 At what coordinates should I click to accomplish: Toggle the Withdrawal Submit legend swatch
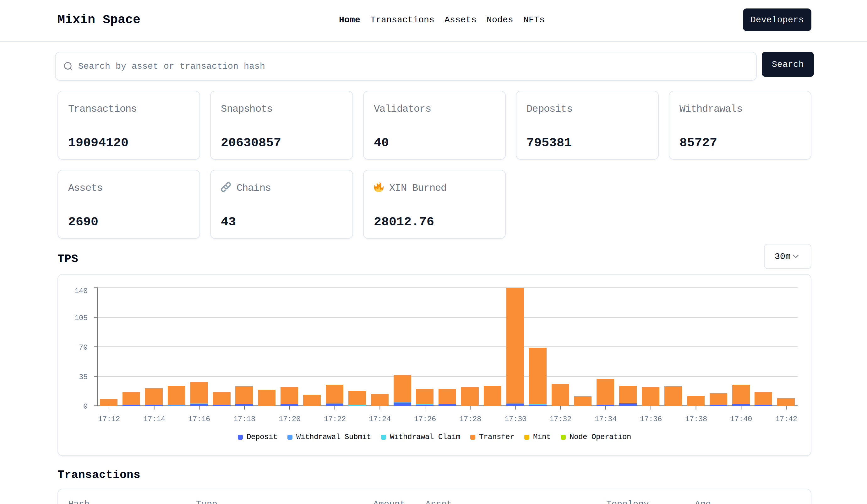point(290,437)
